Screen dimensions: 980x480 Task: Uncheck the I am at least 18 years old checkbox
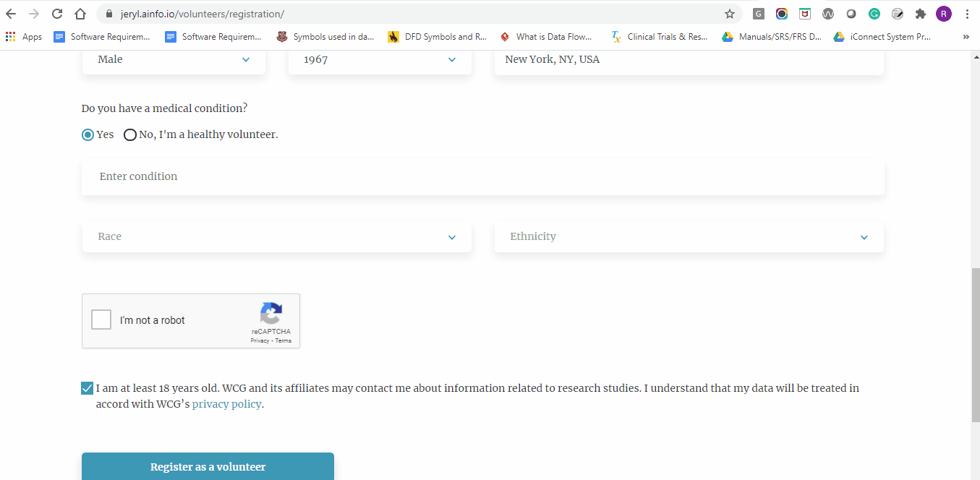(x=87, y=387)
